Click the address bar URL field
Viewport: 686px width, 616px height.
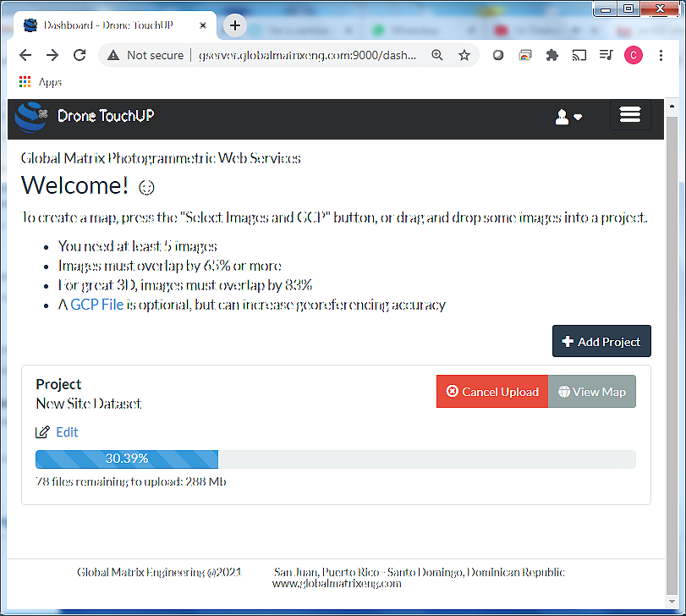[x=305, y=55]
